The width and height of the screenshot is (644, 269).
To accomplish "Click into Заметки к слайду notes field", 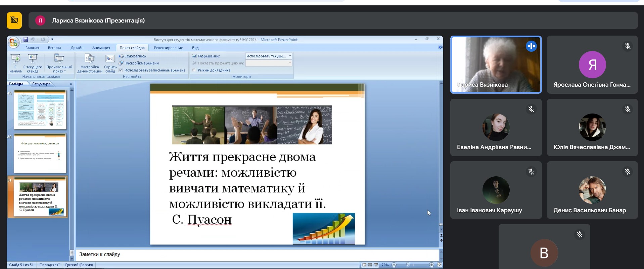I will 257,255.
